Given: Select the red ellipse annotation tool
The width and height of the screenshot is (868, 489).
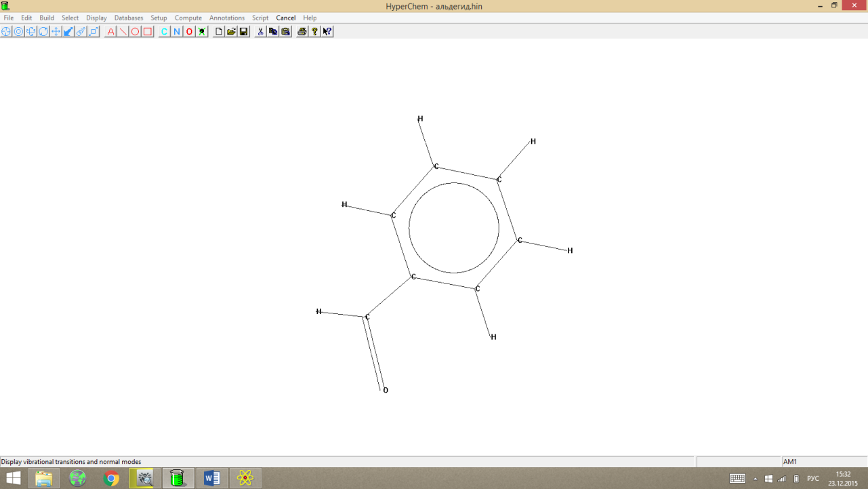Looking at the screenshot, I should pos(136,31).
